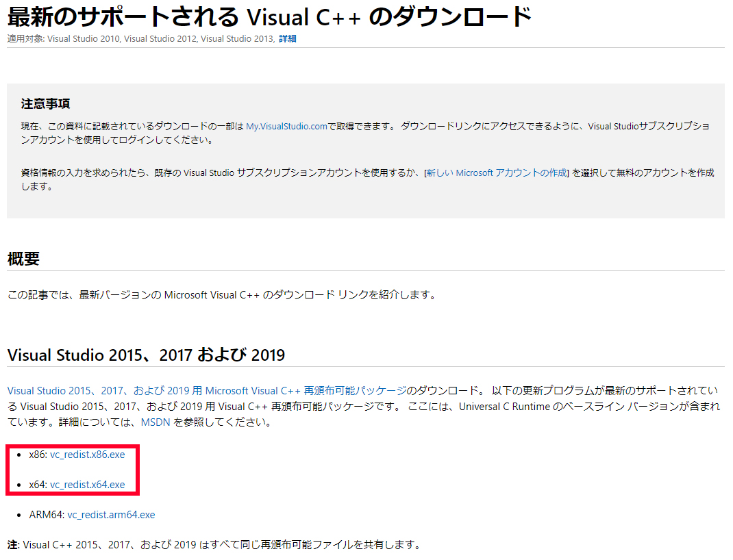Click 新しい Microsoft アカウントの作成 link
733x560 pixels.
(497, 173)
